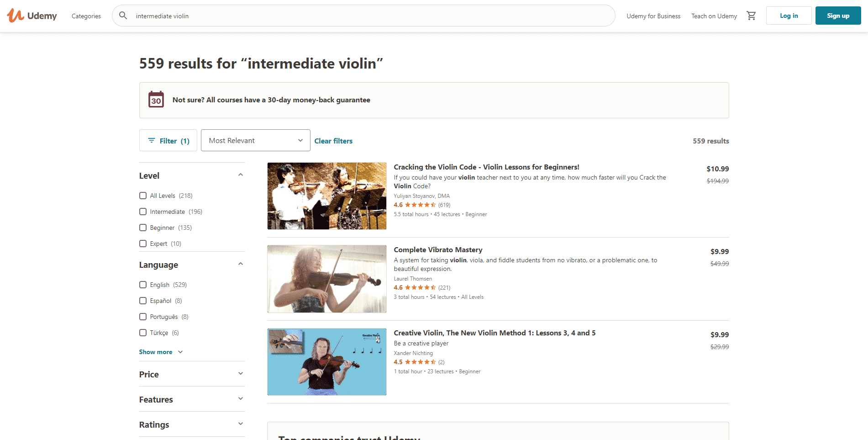Click the Clear filters link

(333, 141)
